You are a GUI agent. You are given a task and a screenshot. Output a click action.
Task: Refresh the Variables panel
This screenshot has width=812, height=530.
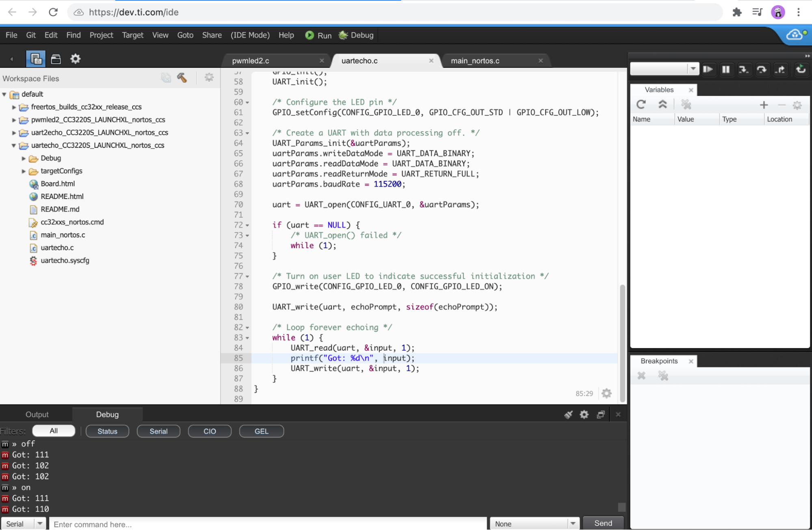pos(641,105)
